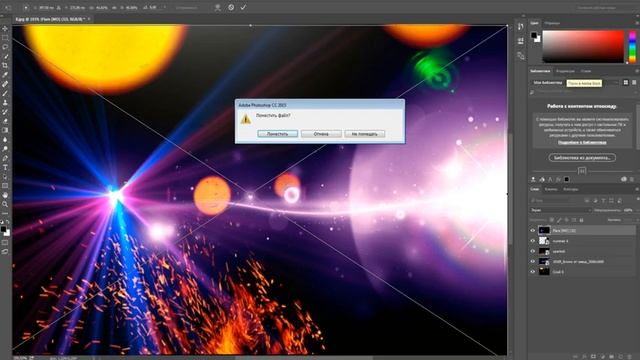Click foreground color swatch in Color panel
The width and height of the screenshot is (640, 360).
coord(534,36)
